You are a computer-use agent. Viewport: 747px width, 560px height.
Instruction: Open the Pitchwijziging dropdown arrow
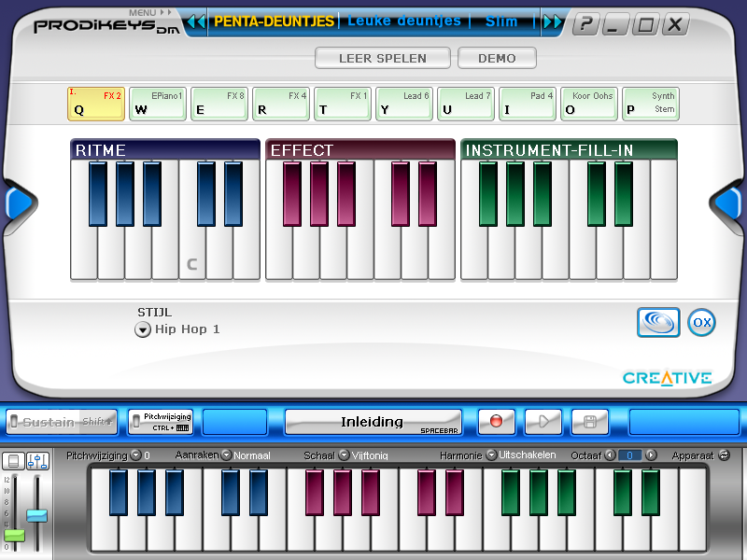point(136,455)
